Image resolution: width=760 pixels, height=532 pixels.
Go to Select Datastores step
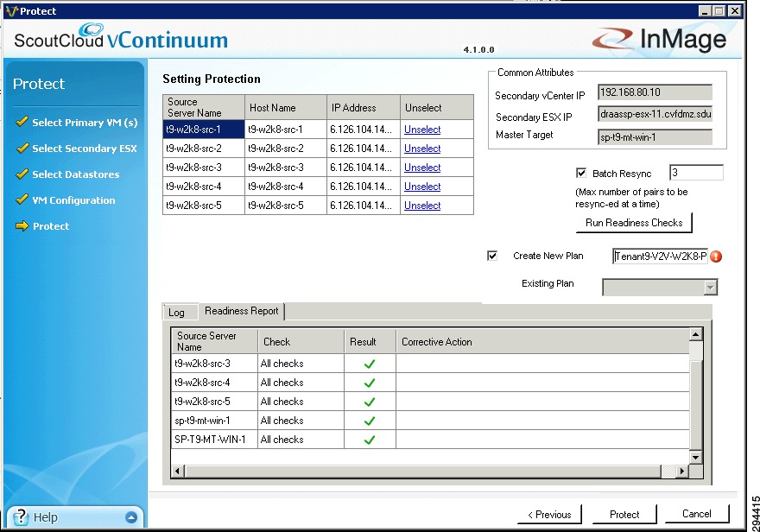[x=76, y=174]
